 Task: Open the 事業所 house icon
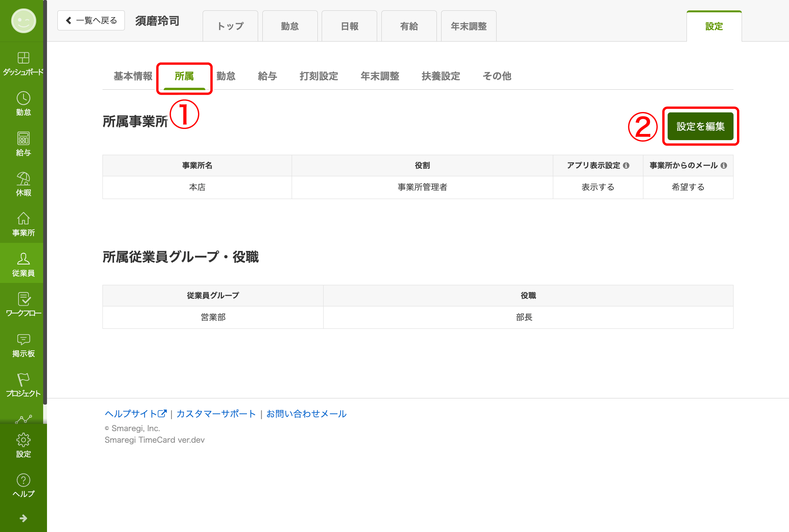(23, 219)
